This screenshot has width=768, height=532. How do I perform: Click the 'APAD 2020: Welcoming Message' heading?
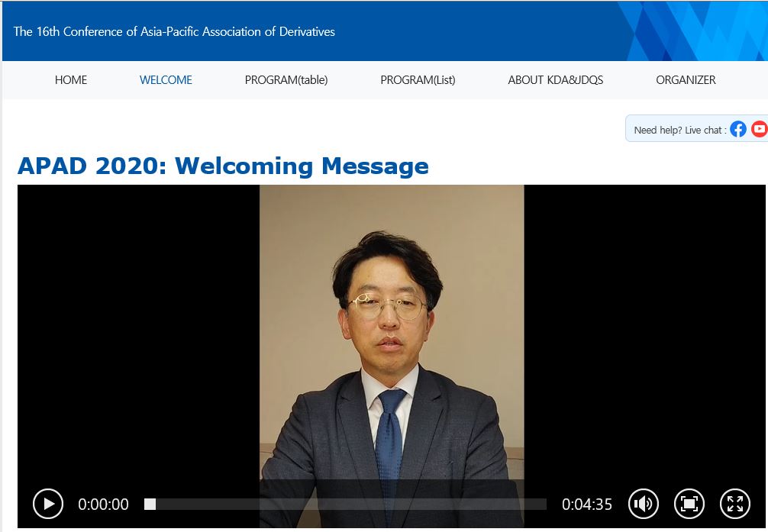[224, 166]
